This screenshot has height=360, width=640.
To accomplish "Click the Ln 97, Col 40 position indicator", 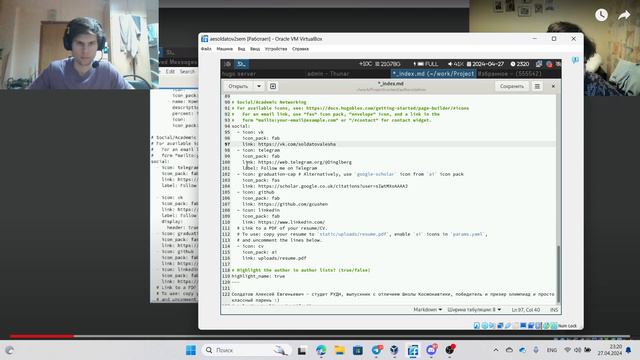I will 526,310.
